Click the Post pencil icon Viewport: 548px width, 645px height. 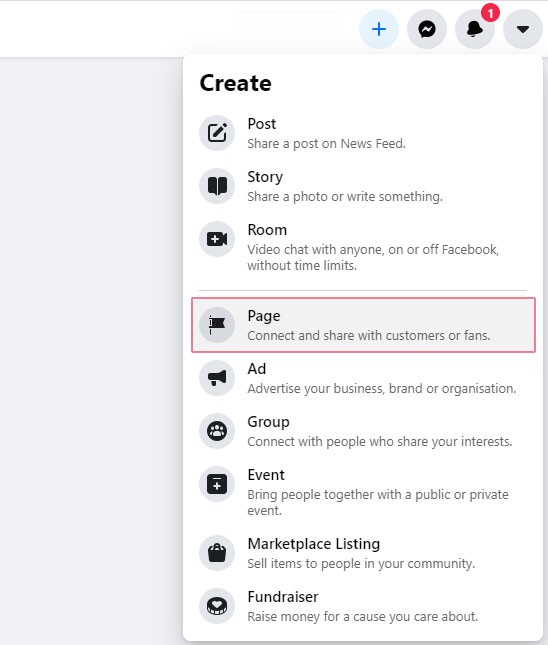[x=217, y=133]
